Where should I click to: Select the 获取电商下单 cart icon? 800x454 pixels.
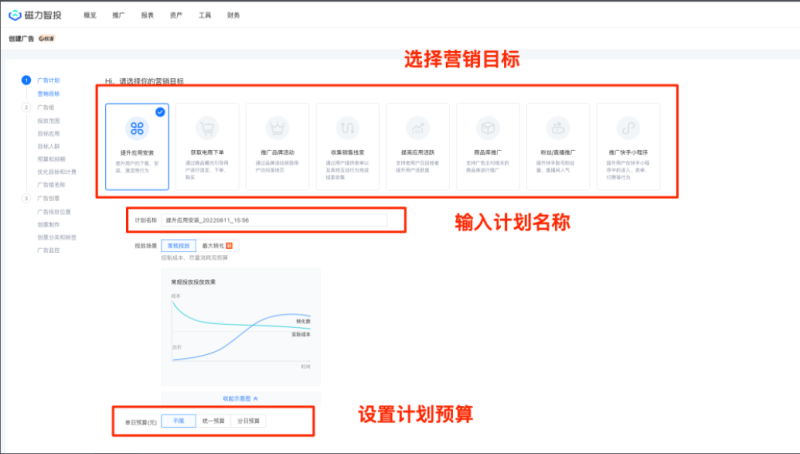[x=207, y=128]
